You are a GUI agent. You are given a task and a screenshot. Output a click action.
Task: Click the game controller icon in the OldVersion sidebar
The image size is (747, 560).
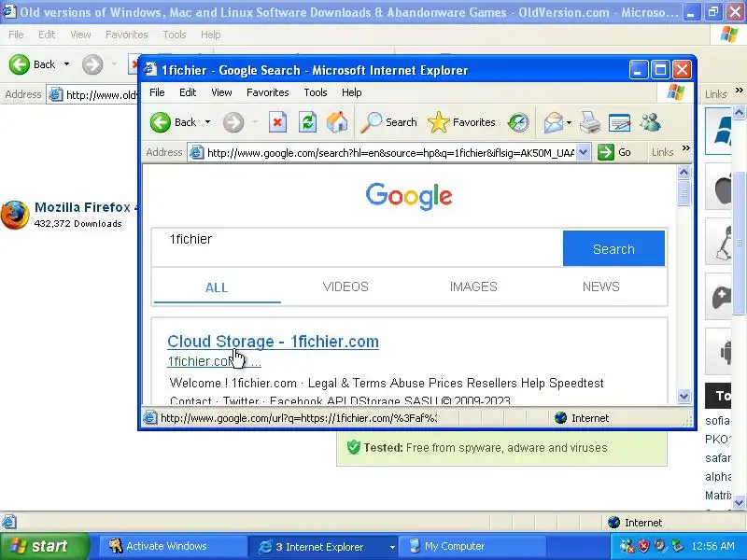720,297
